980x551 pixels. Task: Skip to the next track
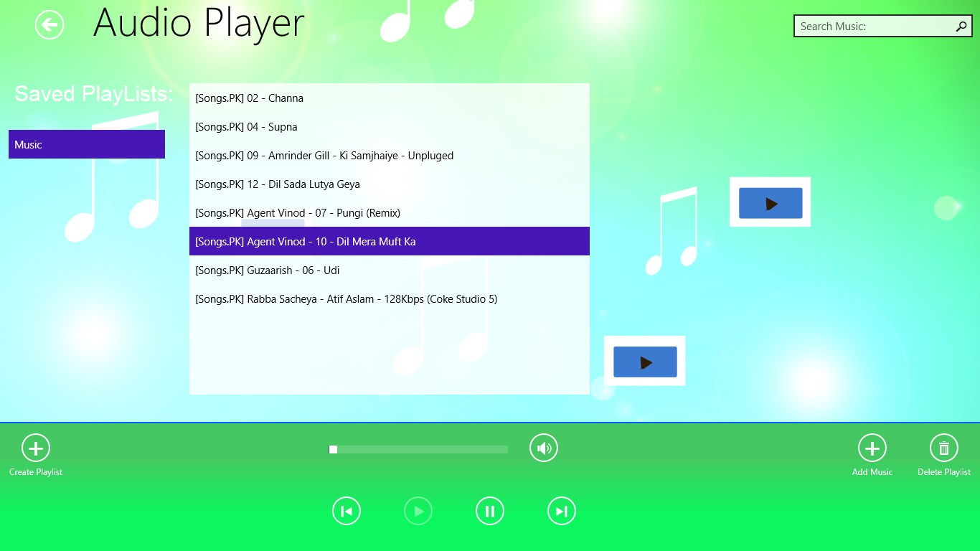click(x=562, y=510)
